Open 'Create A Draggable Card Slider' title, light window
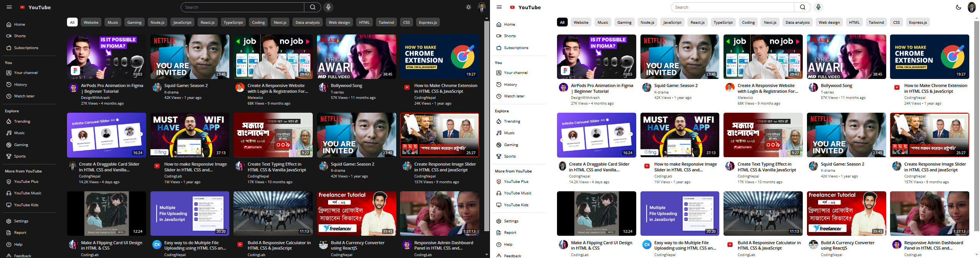 (x=599, y=167)
